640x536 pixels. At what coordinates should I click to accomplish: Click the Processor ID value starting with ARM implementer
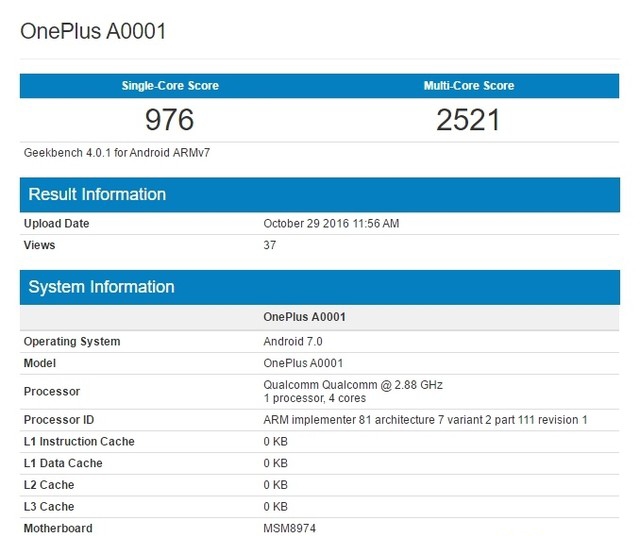(425, 420)
